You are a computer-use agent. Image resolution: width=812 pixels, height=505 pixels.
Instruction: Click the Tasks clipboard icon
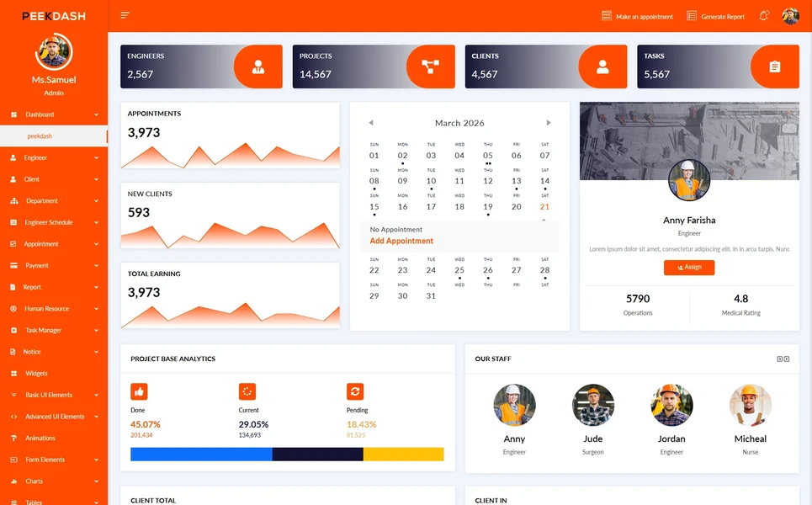[774, 66]
